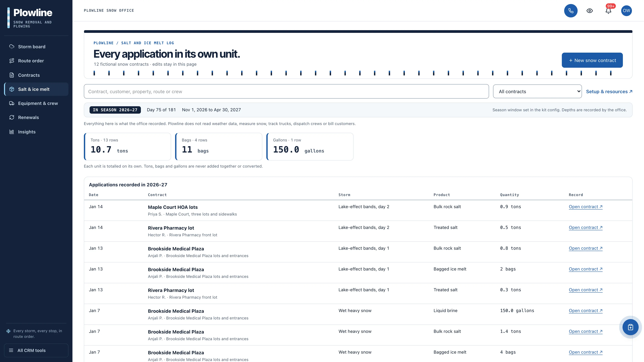Click the floating clipboard button
The width and height of the screenshot is (644, 362).
pyautogui.click(x=631, y=327)
